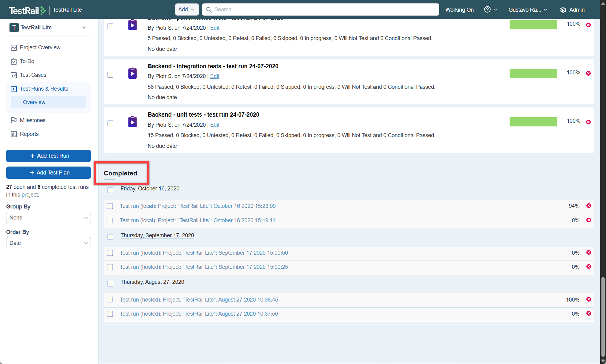606x364 pixels.
Task: Go to Test Cases in sidebar
Action: (x=33, y=75)
